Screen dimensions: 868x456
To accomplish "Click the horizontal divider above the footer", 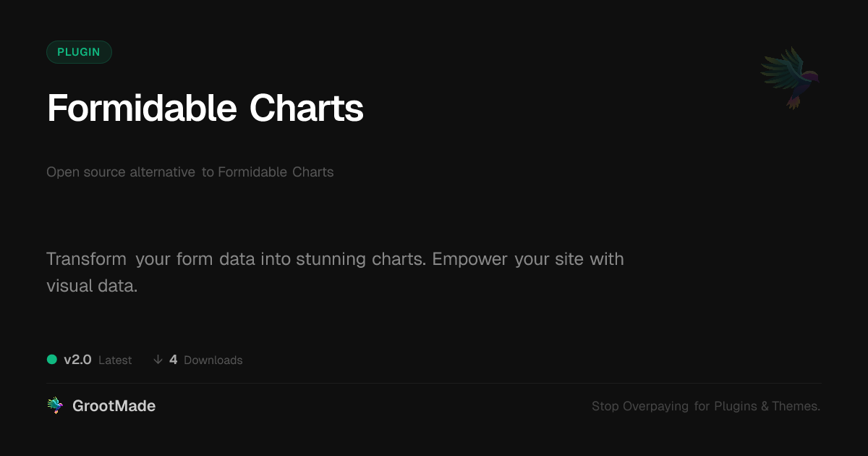I will point(434,383).
